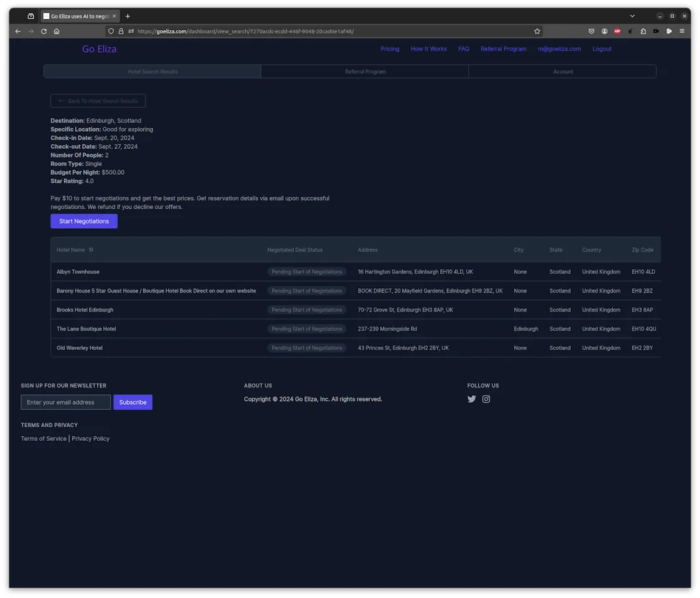Switch to the Account tab

[563, 72]
